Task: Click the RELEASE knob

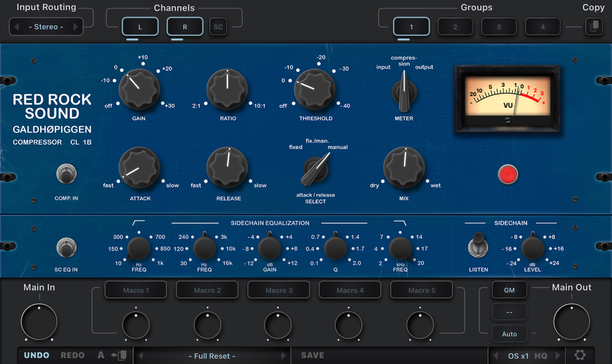Action: coord(227,168)
